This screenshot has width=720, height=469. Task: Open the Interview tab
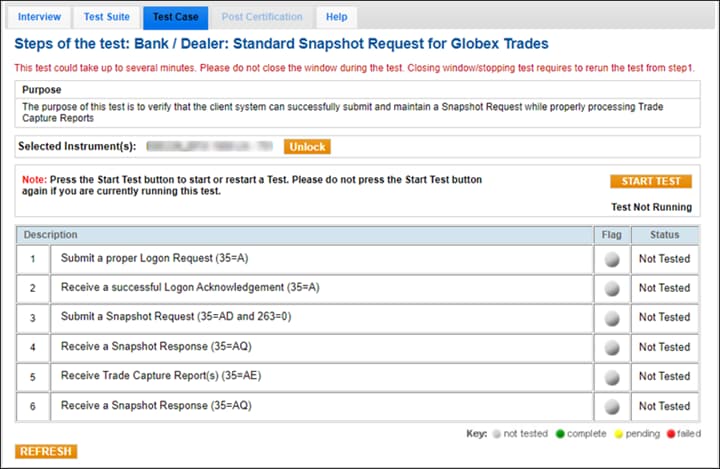pos(39,17)
